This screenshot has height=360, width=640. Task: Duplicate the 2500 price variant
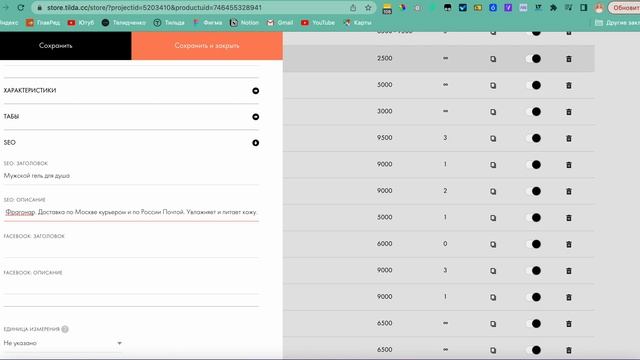click(x=493, y=59)
